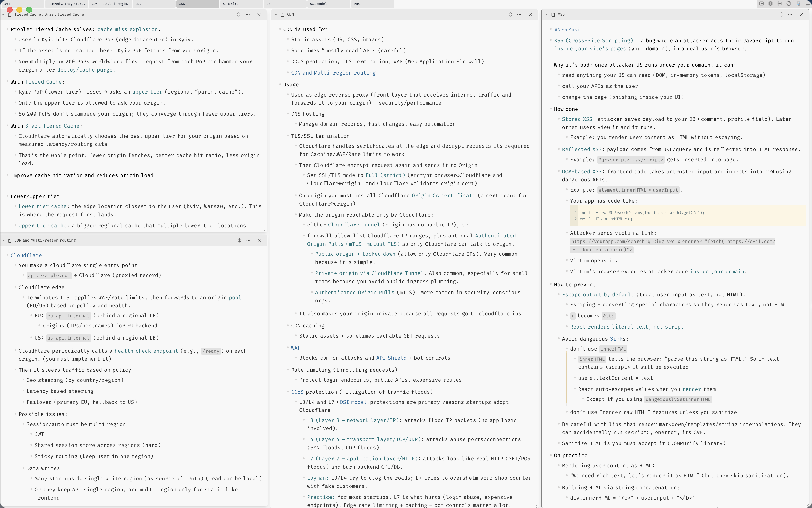Viewport: 812px width, 508px height.
Task: Click the 'How to prevent' heading text
Action: coord(575,285)
